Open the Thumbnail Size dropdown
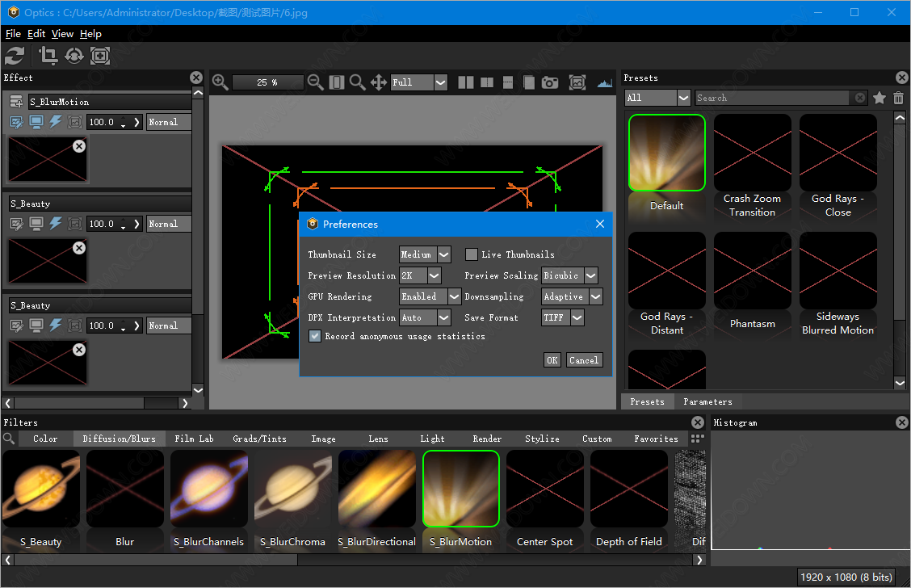Viewport: 911px width, 588px height. [425, 254]
